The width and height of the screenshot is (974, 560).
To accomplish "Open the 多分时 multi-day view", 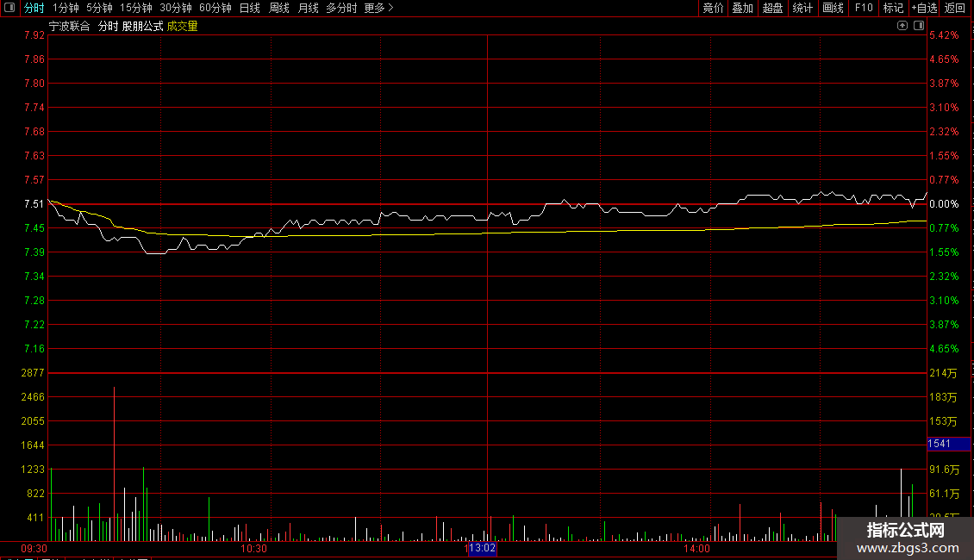I will [341, 8].
